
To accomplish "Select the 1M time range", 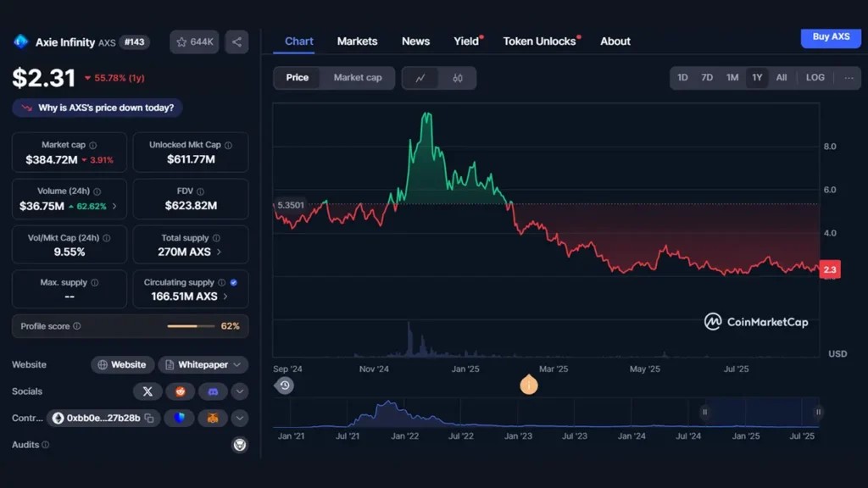I will 732,78.
